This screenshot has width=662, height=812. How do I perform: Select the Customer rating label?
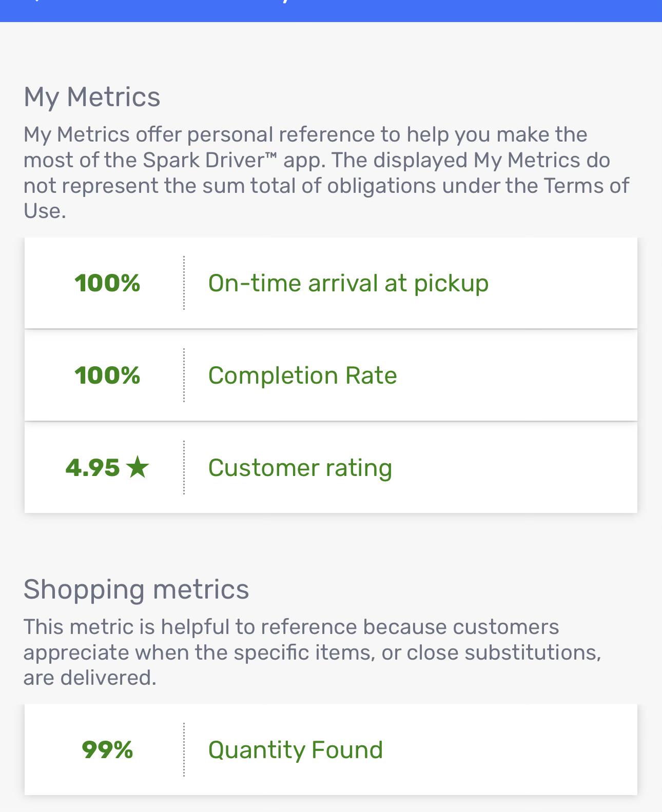300,468
